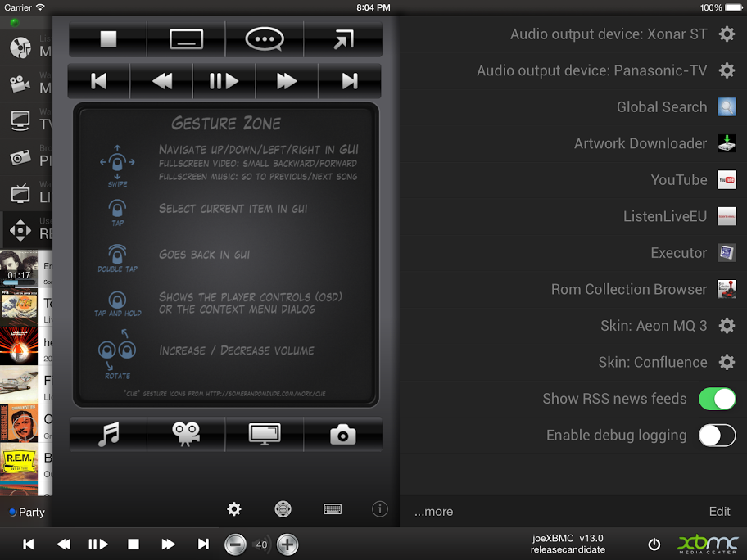Disable Show RSS news feeds

(717, 399)
